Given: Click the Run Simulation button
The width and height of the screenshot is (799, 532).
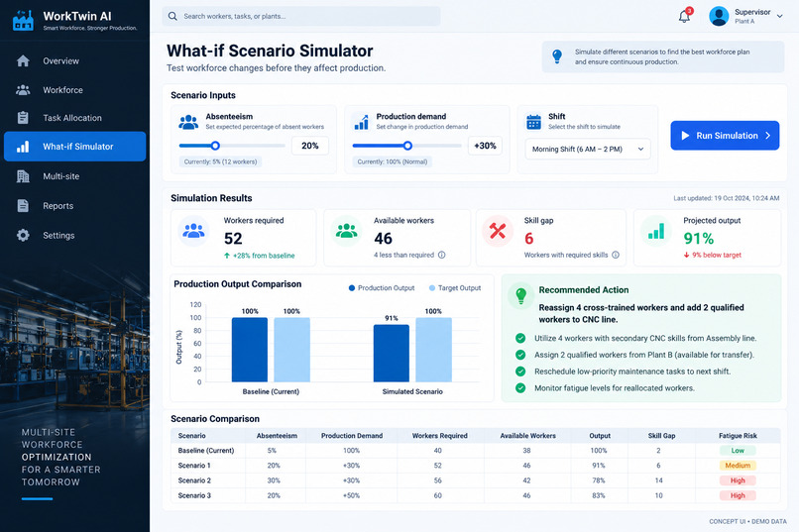Looking at the screenshot, I should [x=725, y=136].
